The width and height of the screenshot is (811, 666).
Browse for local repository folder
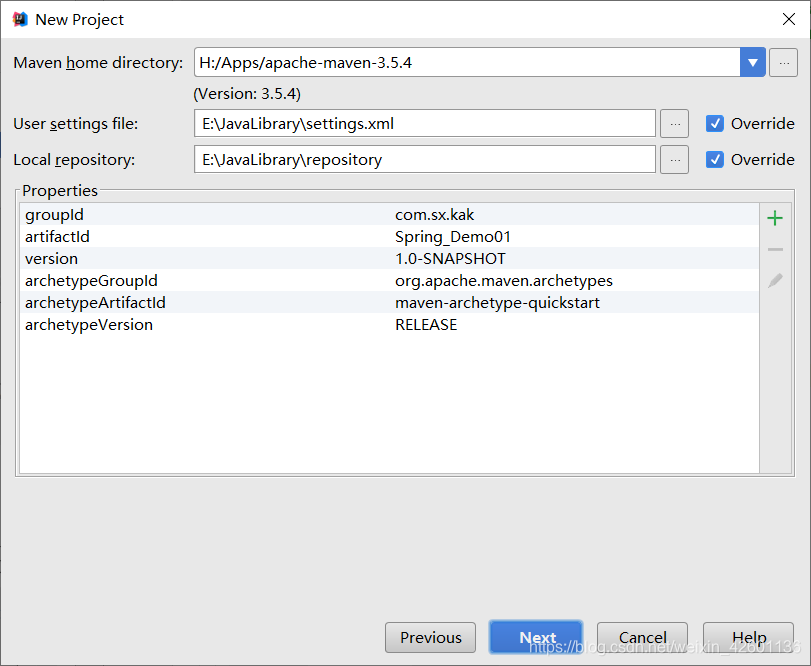coord(675,160)
